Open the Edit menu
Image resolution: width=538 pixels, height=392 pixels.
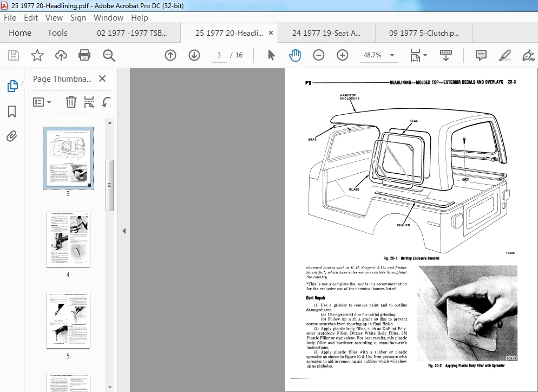pyautogui.click(x=31, y=18)
